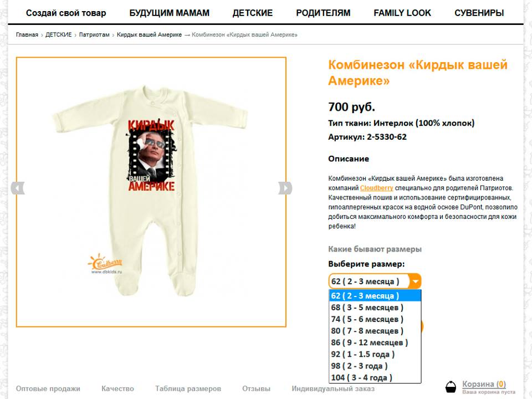This screenshot has width=532, height=399.
Task: Click the shopping basket icon
Action: pos(451,387)
